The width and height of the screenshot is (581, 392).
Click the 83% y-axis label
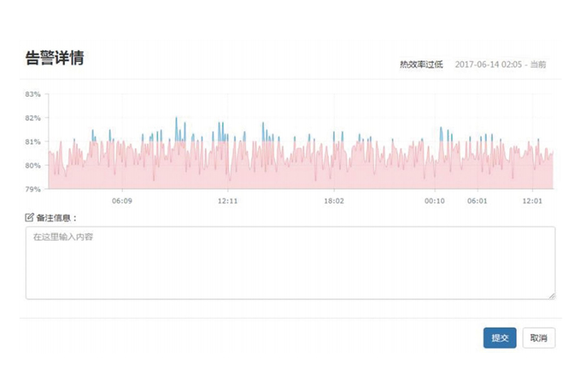coord(33,94)
